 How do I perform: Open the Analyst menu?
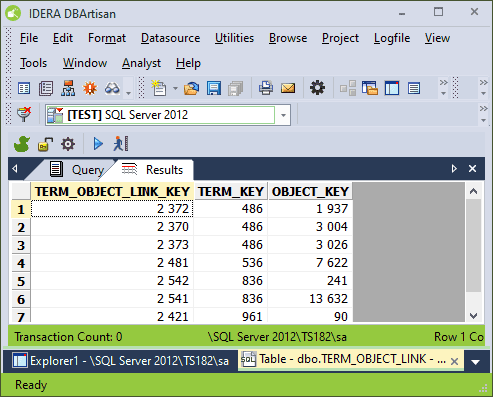click(x=141, y=63)
